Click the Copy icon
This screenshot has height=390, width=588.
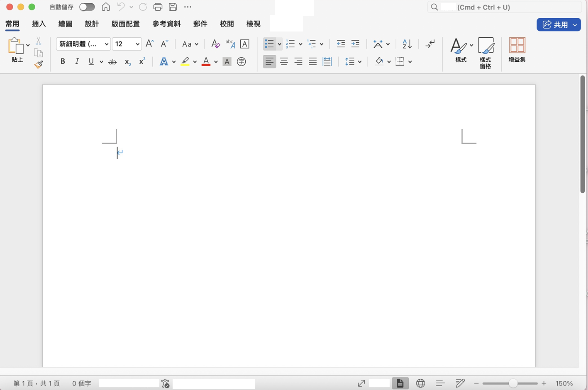point(39,53)
